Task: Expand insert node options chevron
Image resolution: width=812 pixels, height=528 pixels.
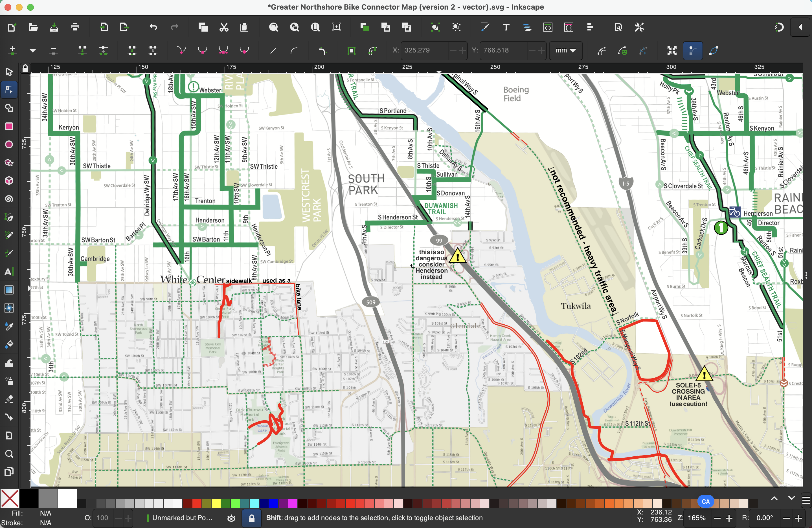Action: pyautogui.click(x=32, y=50)
